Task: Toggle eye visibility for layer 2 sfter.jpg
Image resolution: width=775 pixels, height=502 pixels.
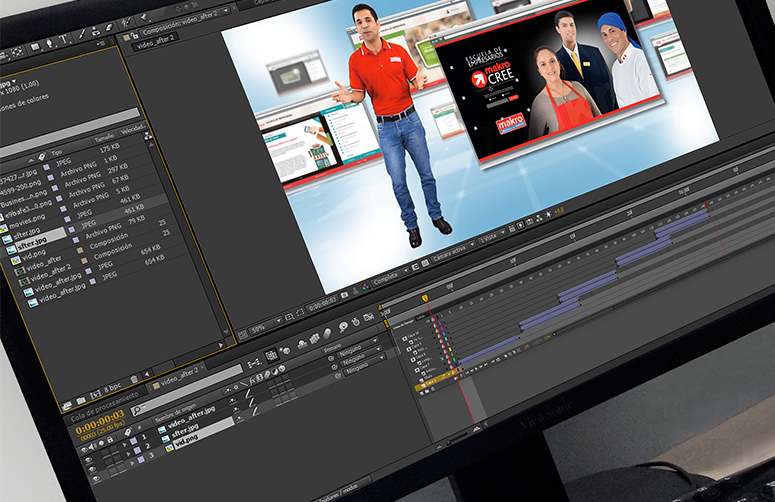Action: tap(93, 469)
